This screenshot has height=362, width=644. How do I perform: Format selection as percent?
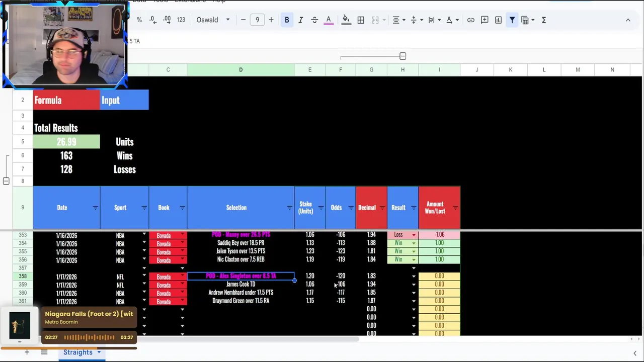pos(139,20)
